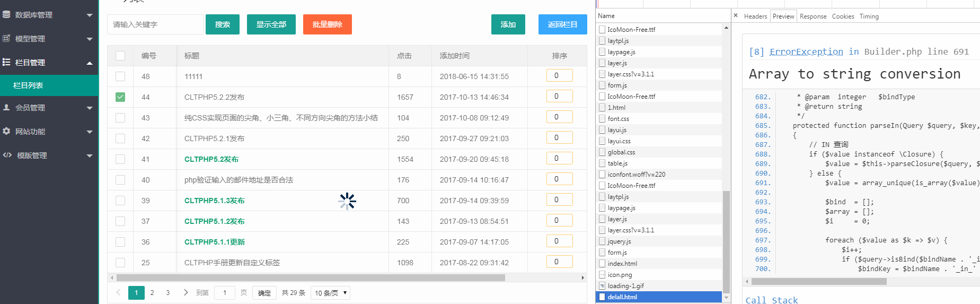Image resolution: width=980 pixels, height=304 pixels.
Task: Click the 批量删除 bulk delete button
Action: [328, 24]
